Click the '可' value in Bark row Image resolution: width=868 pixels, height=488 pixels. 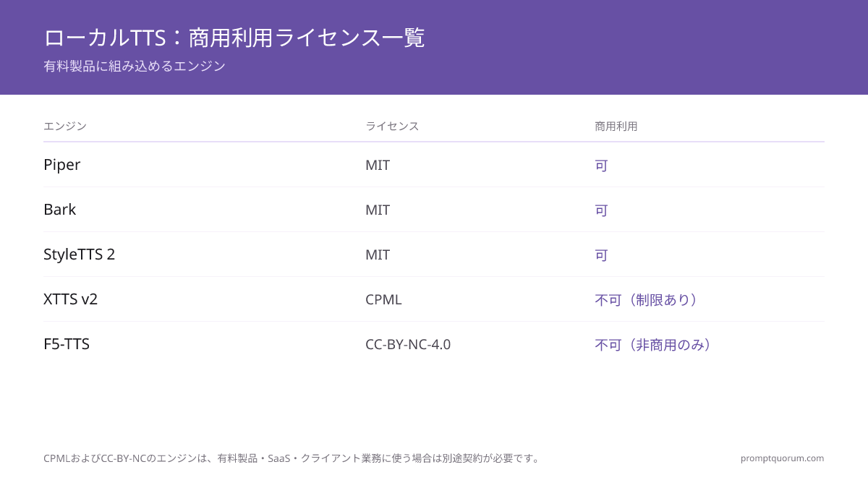(602, 210)
